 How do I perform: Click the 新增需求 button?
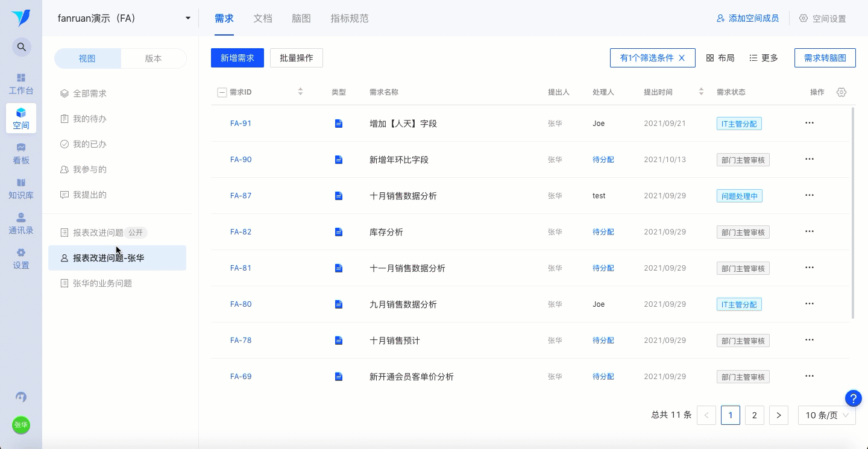click(x=237, y=58)
